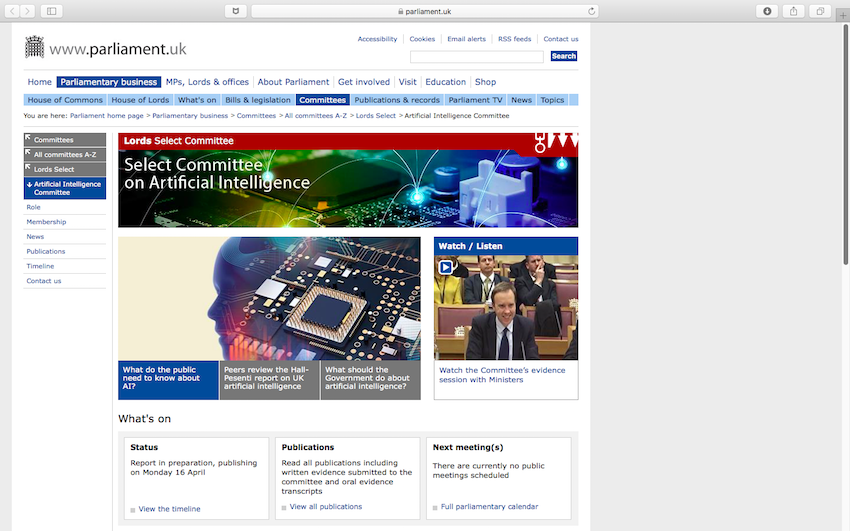Toggle the Safari sidebar button
Image resolution: width=850 pixels, height=531 pixels.
point(51,11)
